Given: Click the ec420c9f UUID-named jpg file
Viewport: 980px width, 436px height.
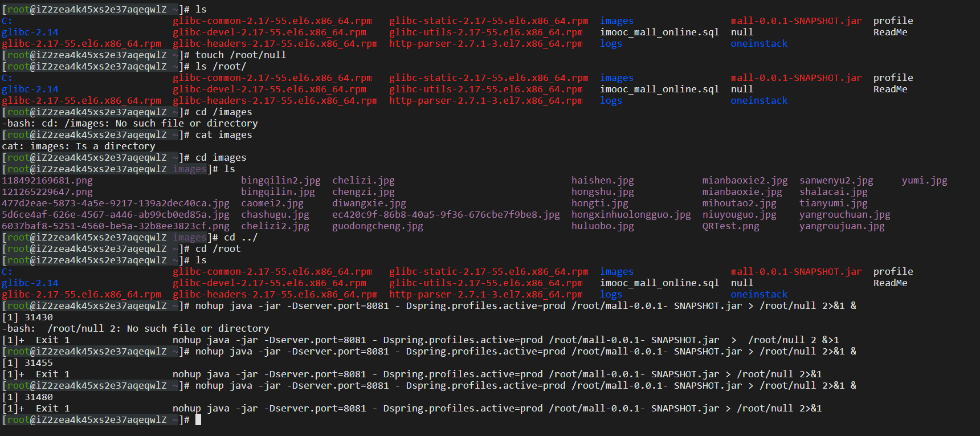Looking at the screenshot, I should click(x=446, y=215).
